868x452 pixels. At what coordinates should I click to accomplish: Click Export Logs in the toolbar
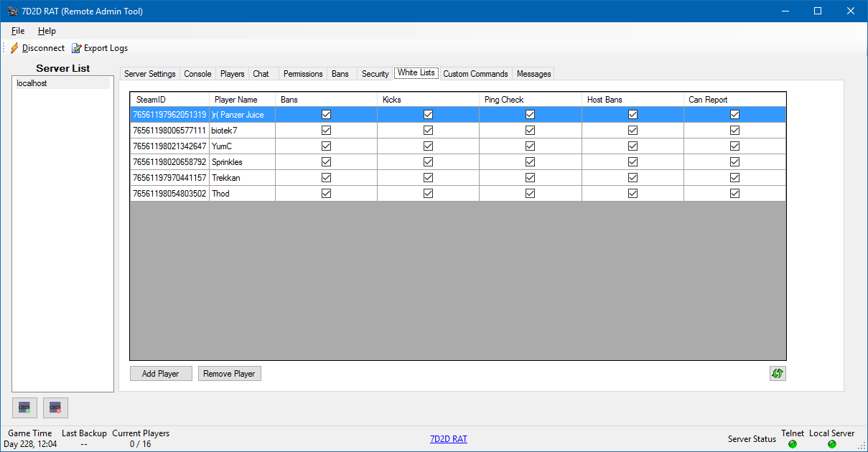[100, 48]
